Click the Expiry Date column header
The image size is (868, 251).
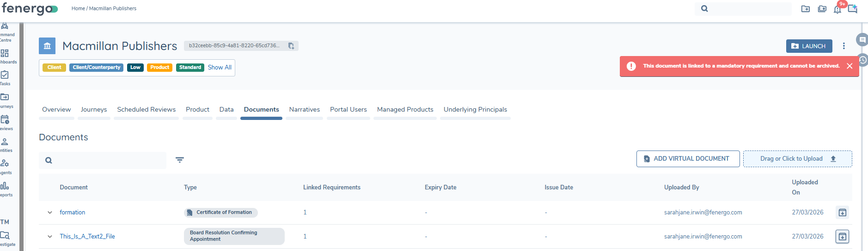440,188
